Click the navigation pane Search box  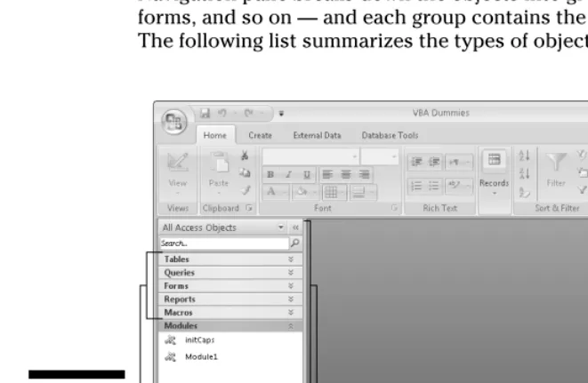[224, 243]
